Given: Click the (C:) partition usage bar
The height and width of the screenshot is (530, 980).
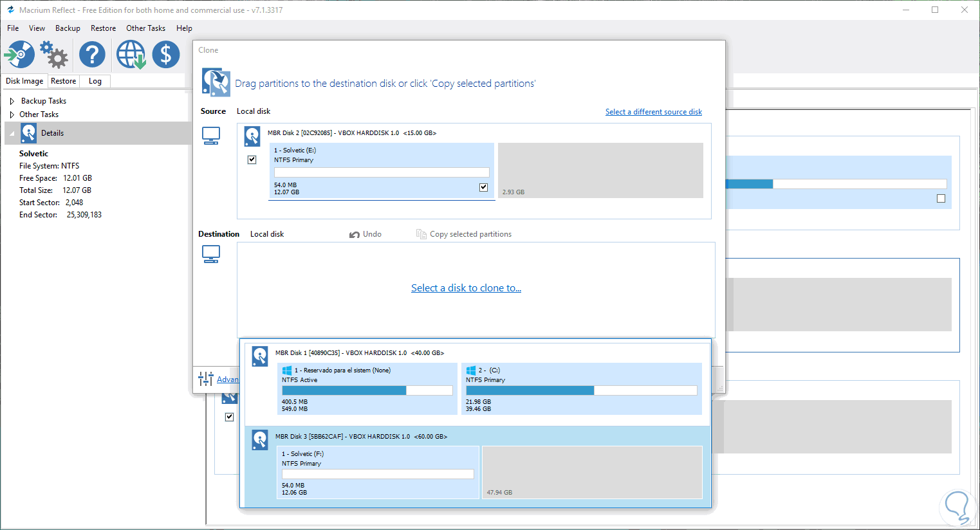Looking at the screenshot, I should [x=582, y=390].
